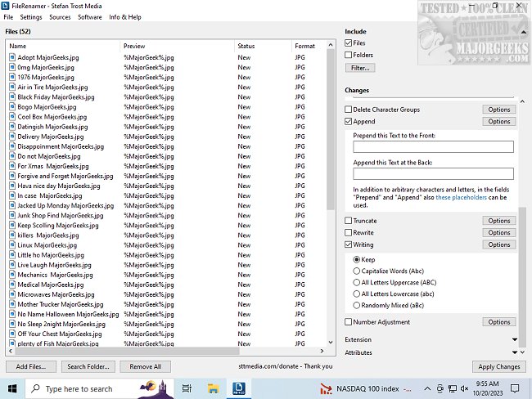Open File Explorer from the taskbar
This screenshot has height=399, width=532.
pyautogui.click(x=213, y=388)
